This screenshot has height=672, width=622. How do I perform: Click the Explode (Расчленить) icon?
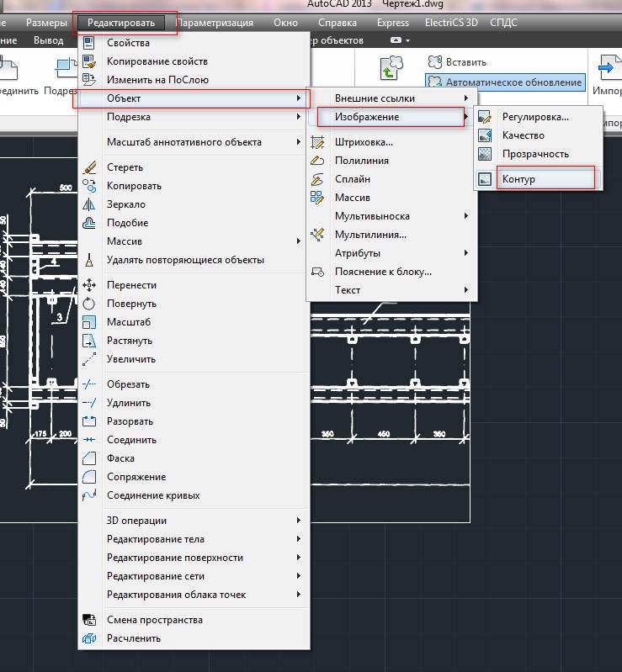[90, 638]
